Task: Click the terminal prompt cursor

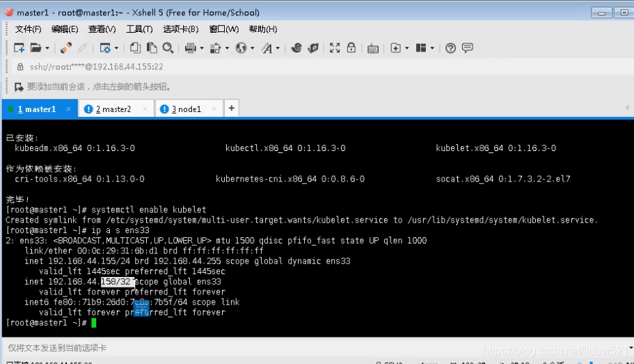Action: coord(94,323)
